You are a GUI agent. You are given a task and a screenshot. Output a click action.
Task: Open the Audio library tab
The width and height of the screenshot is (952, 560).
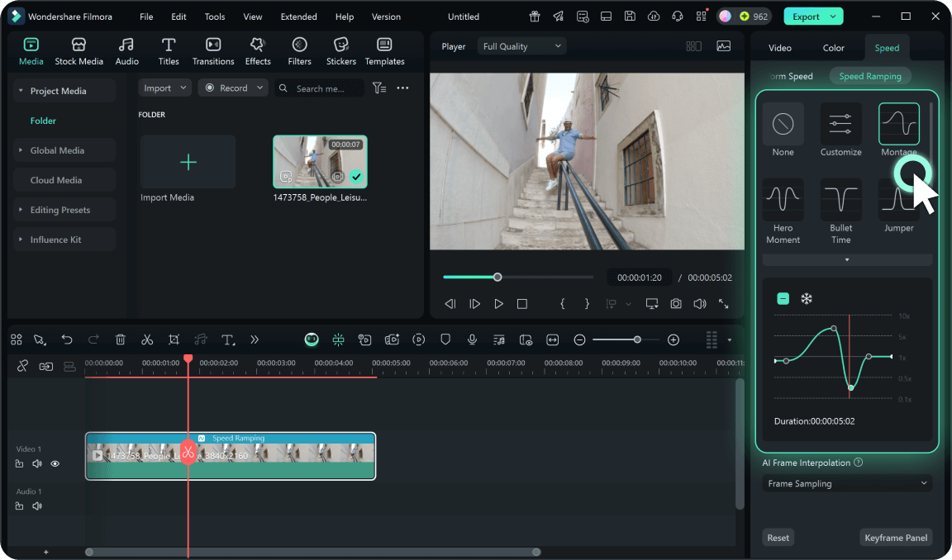(x=127, y=51)
